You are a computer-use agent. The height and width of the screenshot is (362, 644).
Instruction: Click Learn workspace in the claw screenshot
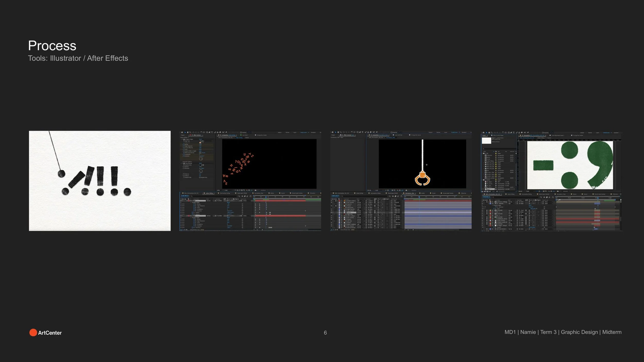(x=445, y=133)
